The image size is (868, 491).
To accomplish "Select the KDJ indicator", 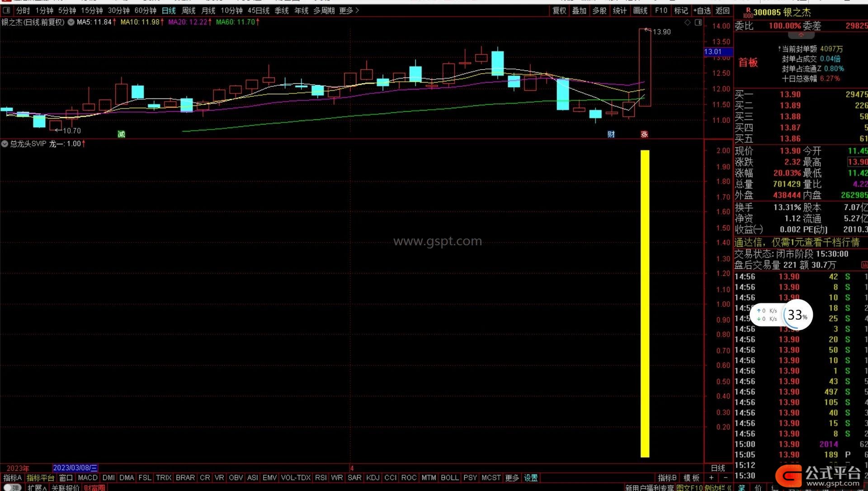I will coord(373,477).
